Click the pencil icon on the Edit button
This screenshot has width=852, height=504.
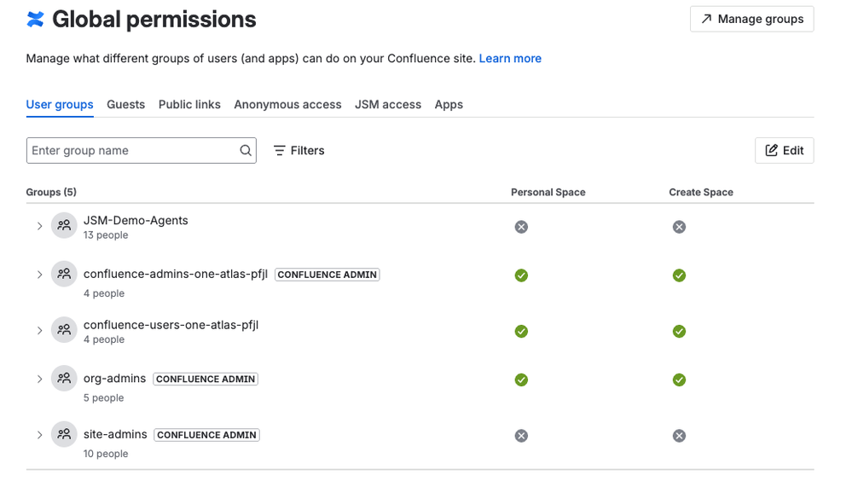pyautogui.click(x=773, y=150)
